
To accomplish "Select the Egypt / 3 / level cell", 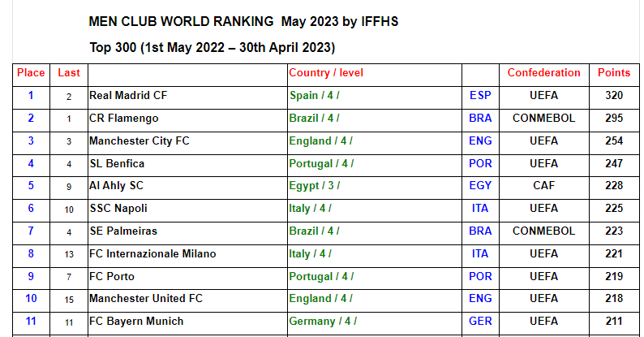I will [x=314, y=186].
